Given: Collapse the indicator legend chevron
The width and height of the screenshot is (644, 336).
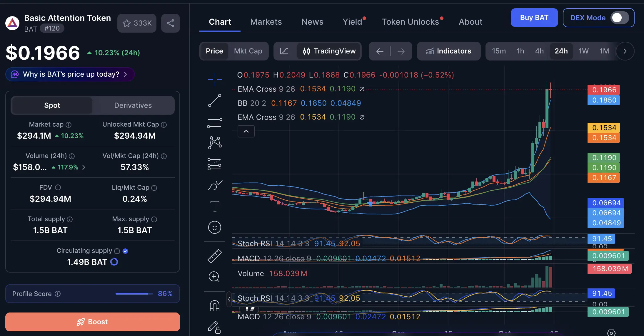Looking at the screenshot, I should click(246, 131).
